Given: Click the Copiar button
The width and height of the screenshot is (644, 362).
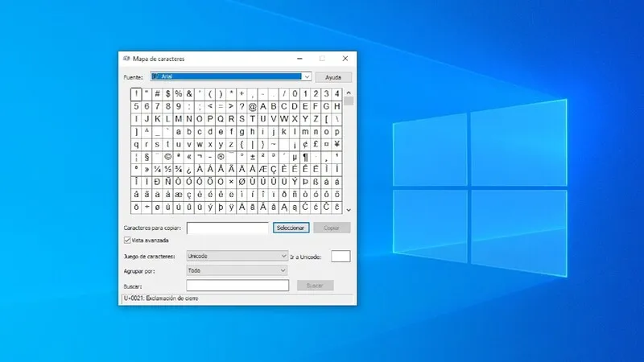Looking at the screenshot, I should click(332, 228).
